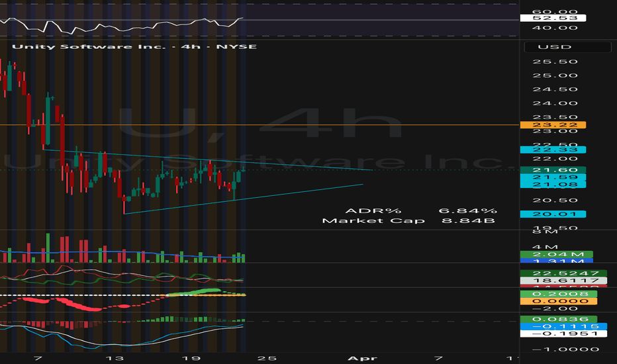Click the 20.50 price axis label

555,201
